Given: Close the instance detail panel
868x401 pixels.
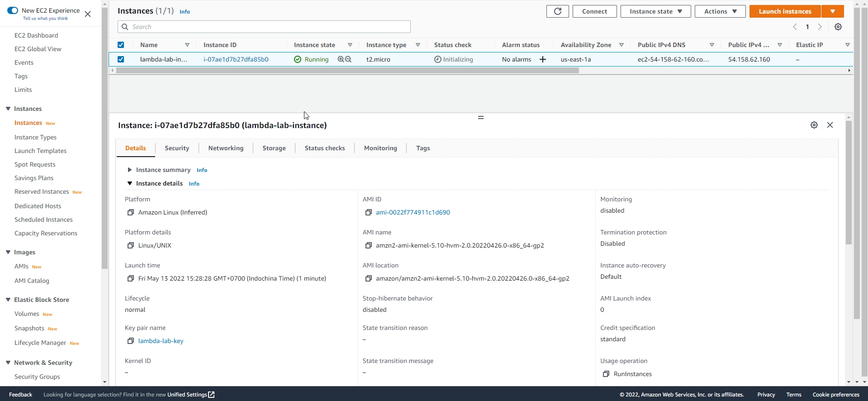Looking at the screenshot, I should pos(830,125).
